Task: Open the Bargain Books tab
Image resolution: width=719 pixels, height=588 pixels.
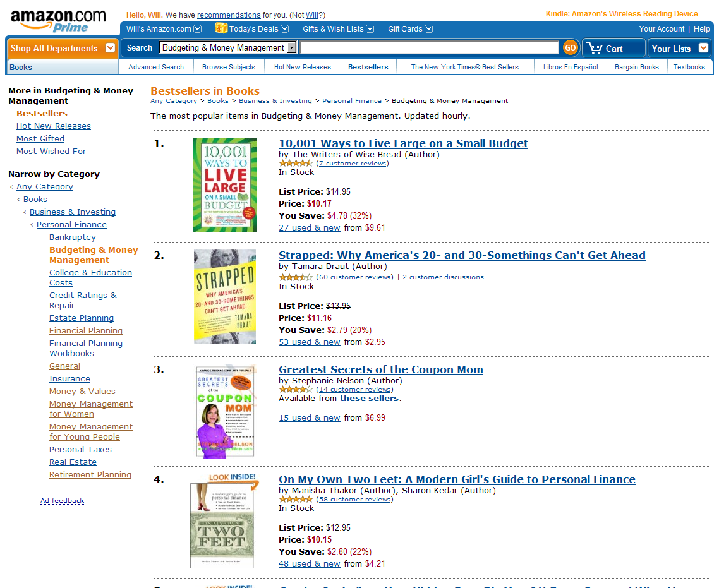Action: (x=636, y=67)
